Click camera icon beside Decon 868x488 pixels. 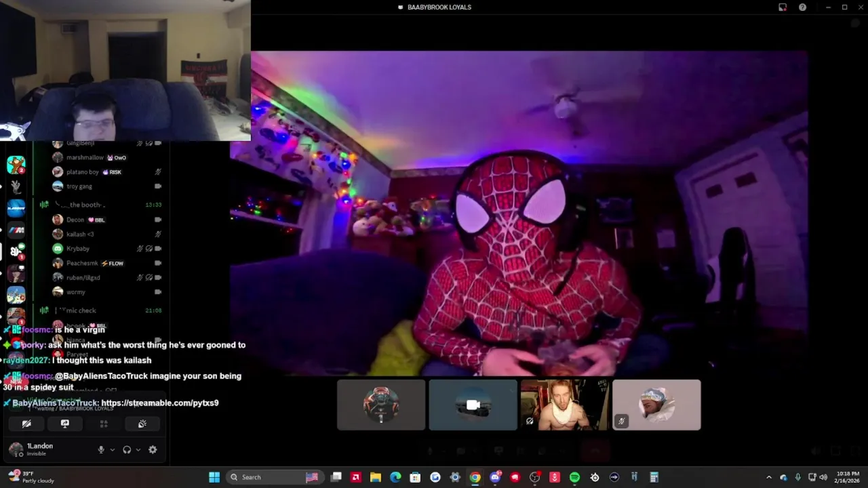pyautogui.click(x=158, y=220)
